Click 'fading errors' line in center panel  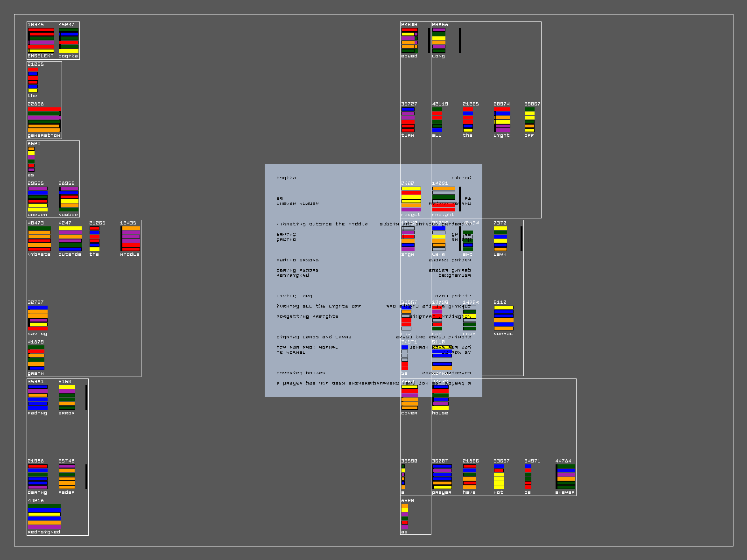click(x=297, y=260)
